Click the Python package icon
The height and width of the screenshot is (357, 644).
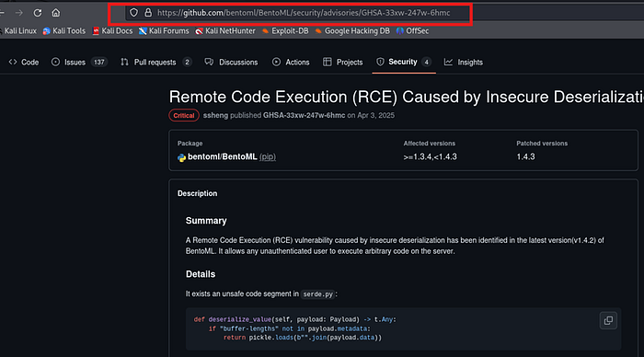tap(181, 157)
